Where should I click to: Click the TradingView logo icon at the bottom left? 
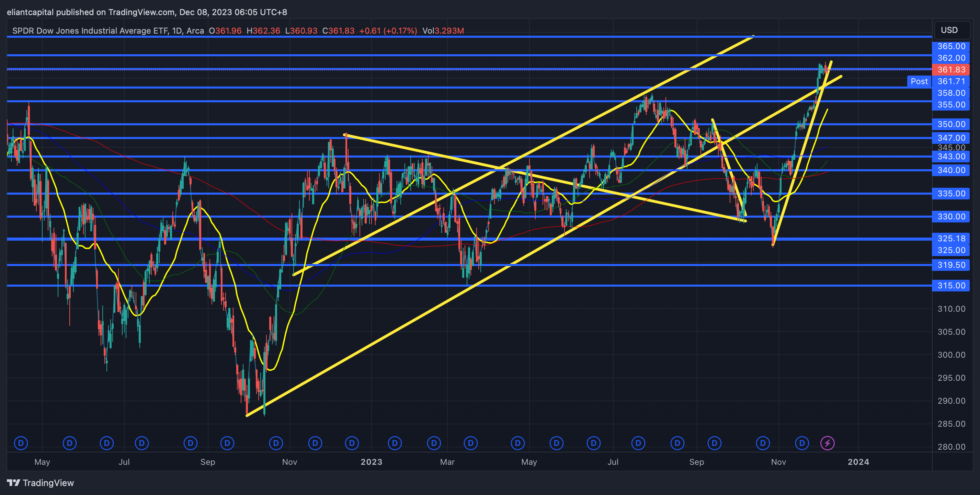point(13,483)
